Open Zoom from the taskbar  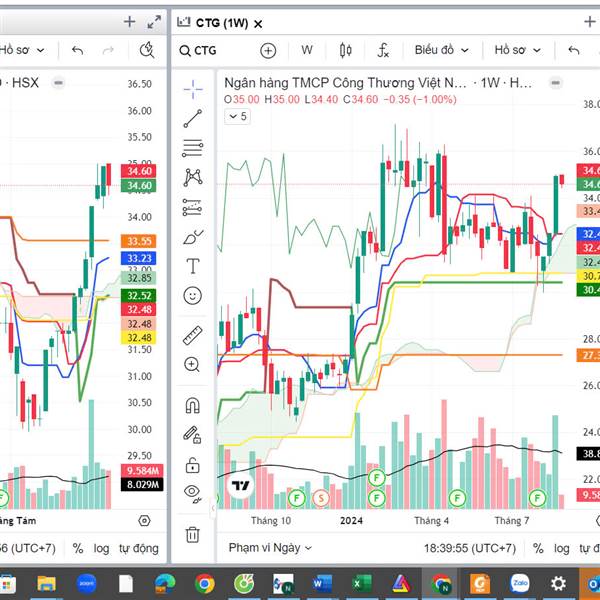tap(86, 584)
